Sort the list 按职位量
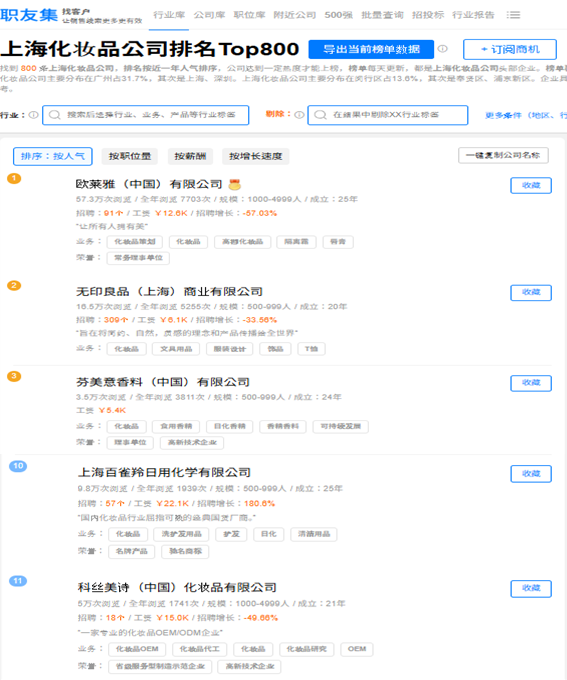This screenshot has width=567, height=680. coord(130,156)
